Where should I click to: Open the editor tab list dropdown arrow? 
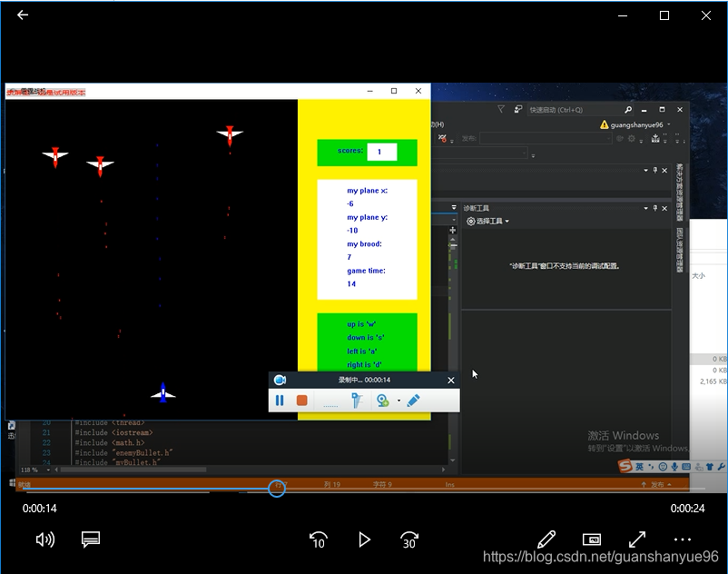point(454,208)
